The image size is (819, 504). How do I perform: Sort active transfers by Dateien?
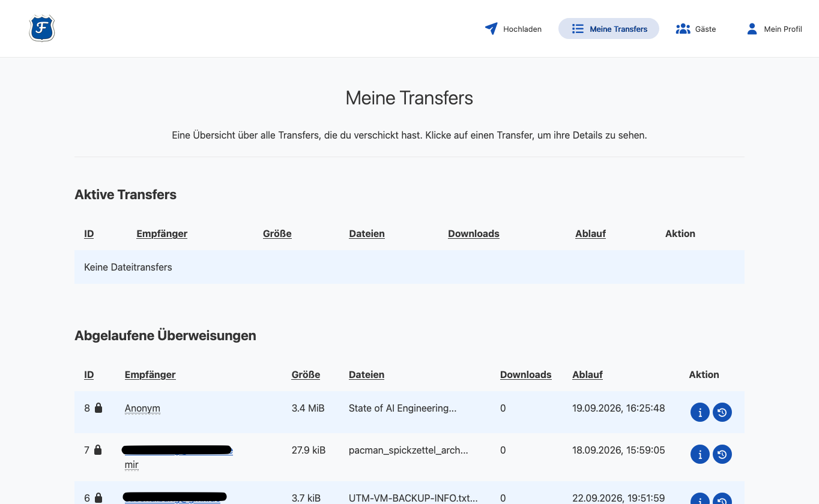[367, 233]
